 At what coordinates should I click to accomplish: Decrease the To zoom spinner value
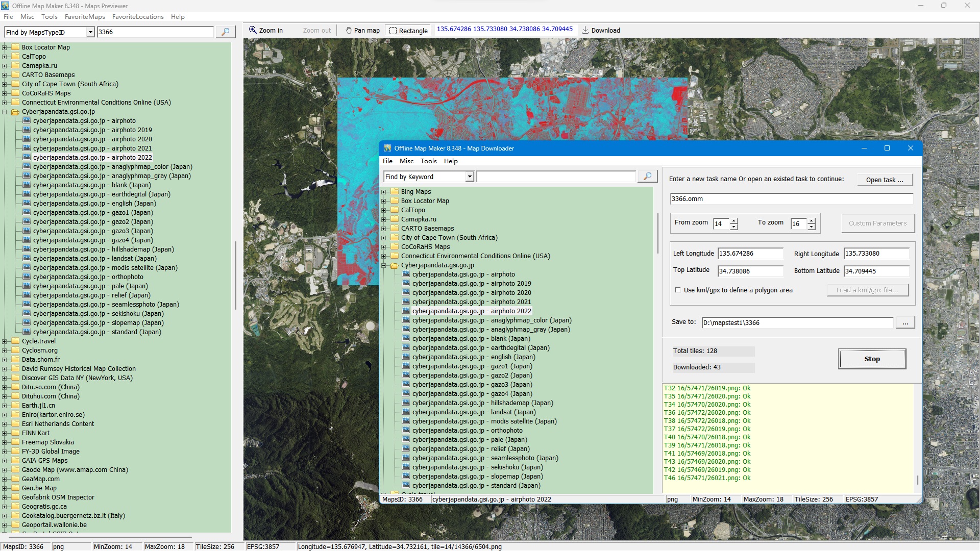812,227
